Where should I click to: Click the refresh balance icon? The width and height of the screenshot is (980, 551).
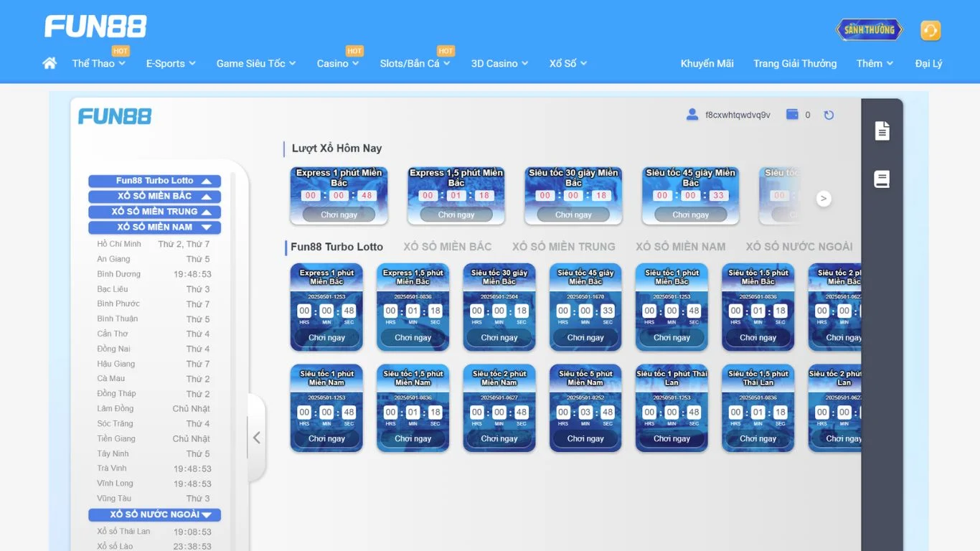829,115
